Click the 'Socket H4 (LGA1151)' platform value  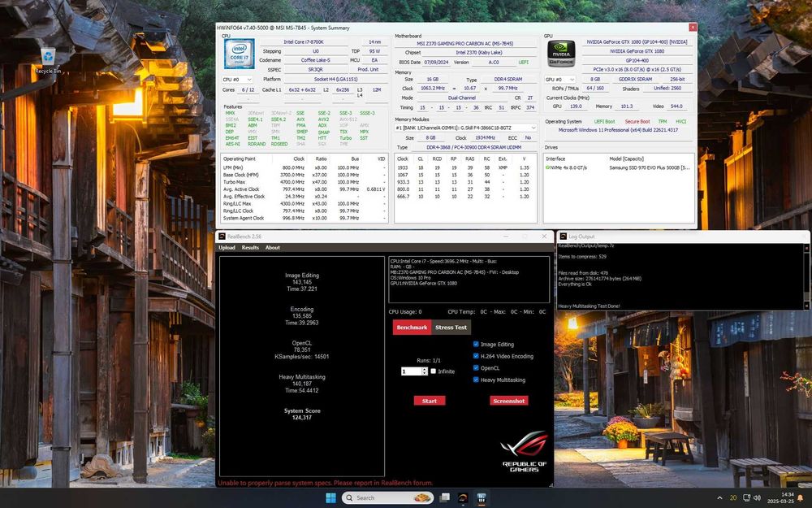[336, 80]
